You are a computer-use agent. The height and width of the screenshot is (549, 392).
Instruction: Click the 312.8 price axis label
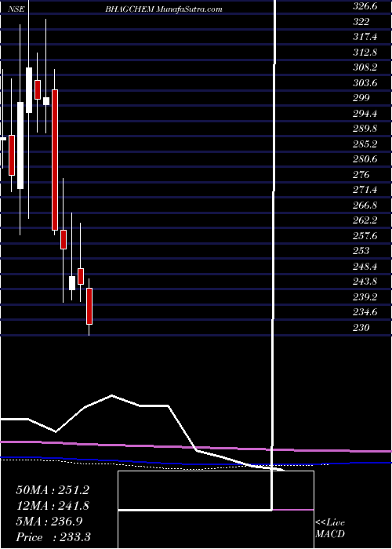point(365,53)
